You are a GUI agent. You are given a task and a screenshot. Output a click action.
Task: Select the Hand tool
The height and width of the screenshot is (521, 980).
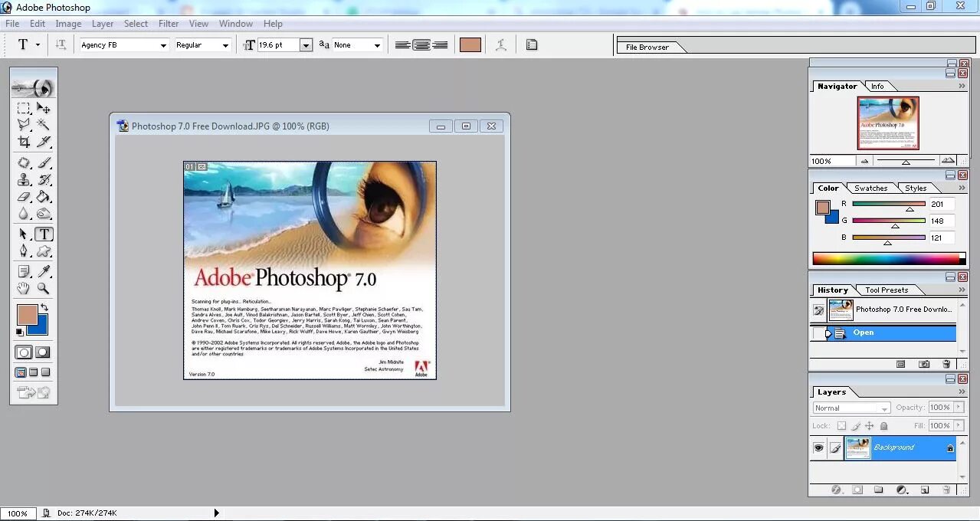click(x=24, y=288)
